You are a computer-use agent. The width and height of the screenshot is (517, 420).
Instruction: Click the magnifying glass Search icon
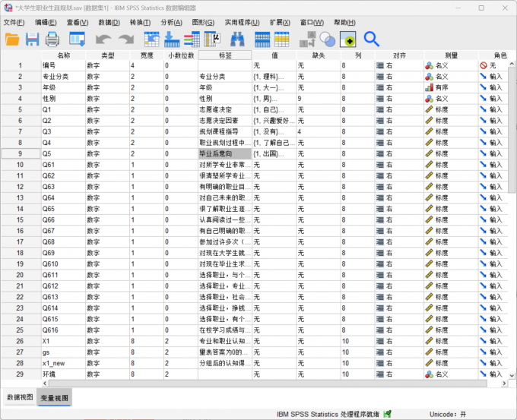(x=371, y=39)
